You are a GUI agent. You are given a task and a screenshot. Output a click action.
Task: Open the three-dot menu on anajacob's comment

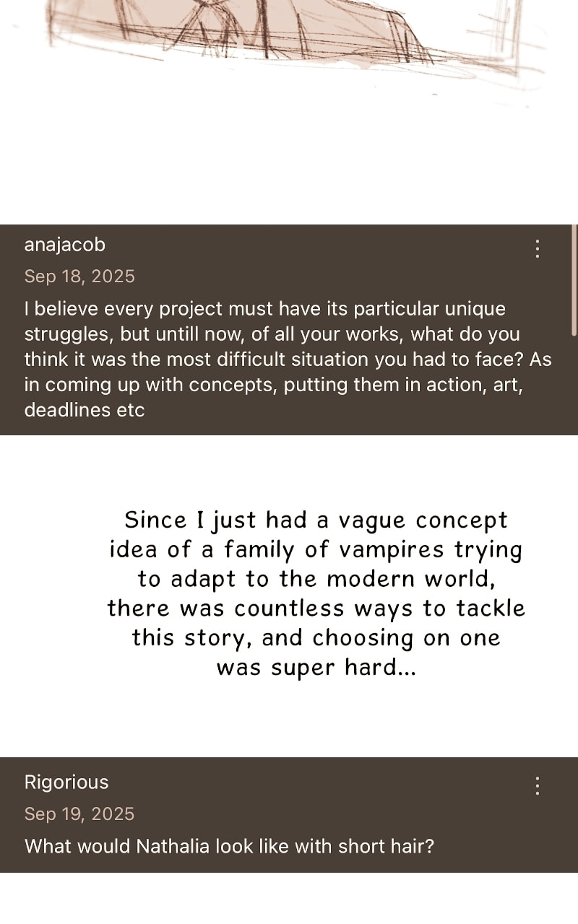click(x=537, y=249)
